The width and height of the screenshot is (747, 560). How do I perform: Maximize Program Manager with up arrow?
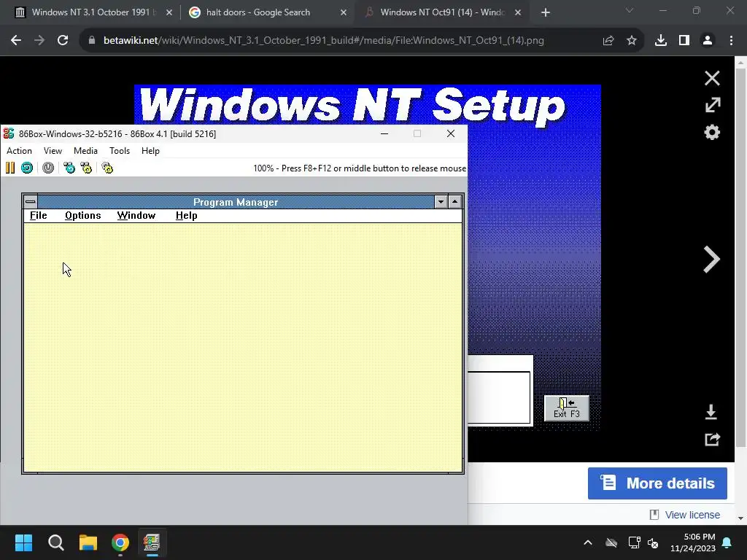point(455,202)
